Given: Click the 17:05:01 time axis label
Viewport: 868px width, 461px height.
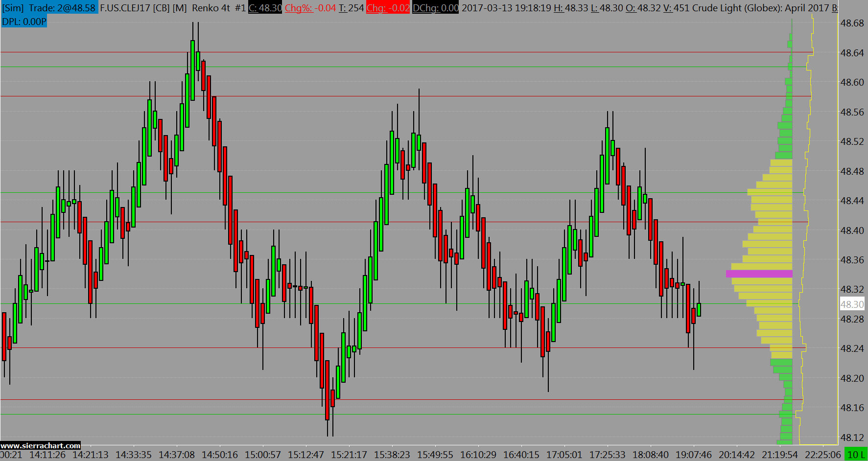Looking at the screenshot, I should tap(564, 455).
